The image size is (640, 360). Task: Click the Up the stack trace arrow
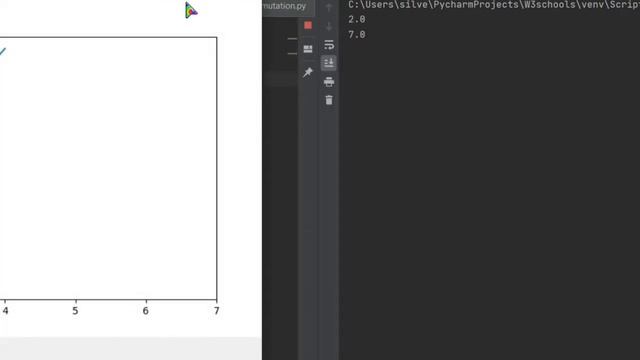[329, 7]
